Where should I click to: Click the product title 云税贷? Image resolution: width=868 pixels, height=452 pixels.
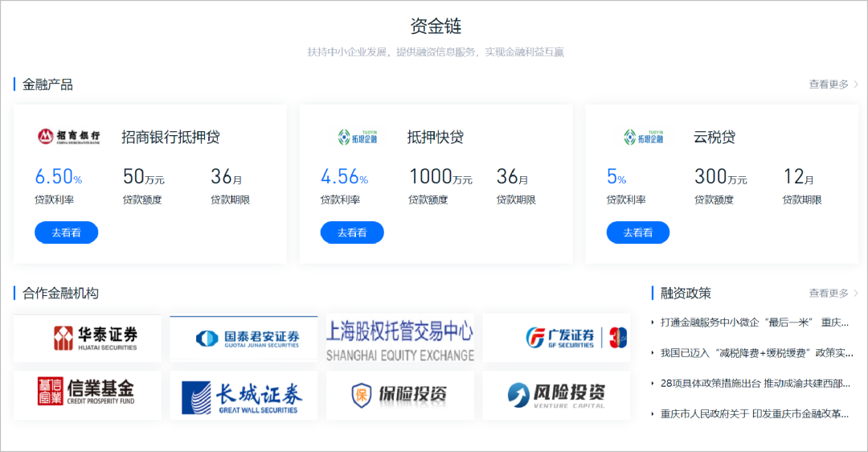coord(714,137)
